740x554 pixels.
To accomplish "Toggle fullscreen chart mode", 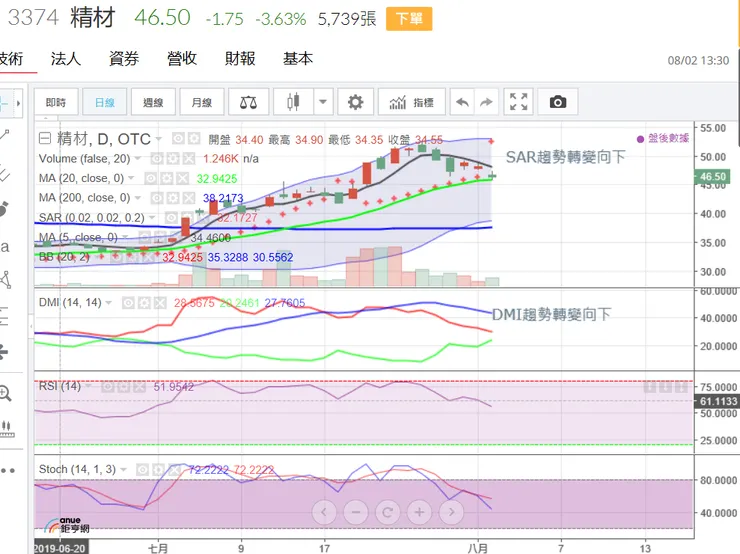I will (519, 102).
